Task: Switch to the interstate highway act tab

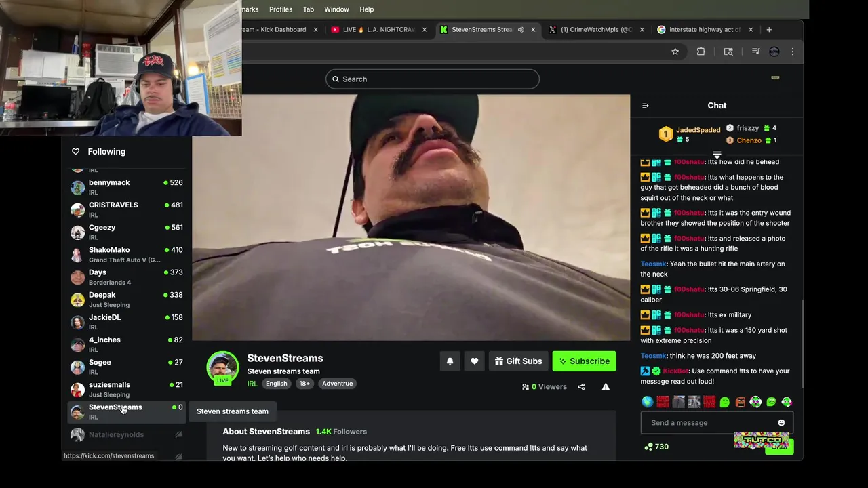Action: click(704, 30)
